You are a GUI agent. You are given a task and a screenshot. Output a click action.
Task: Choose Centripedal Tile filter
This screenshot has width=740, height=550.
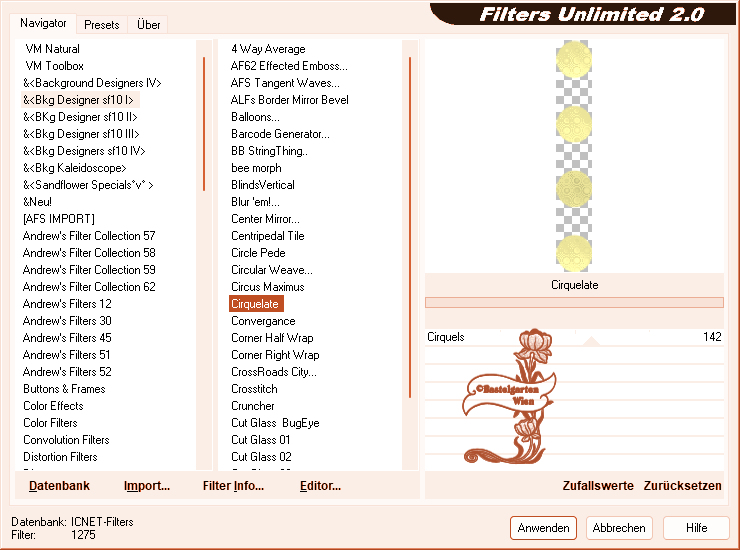pyautogui.click(x=268, y=236)
